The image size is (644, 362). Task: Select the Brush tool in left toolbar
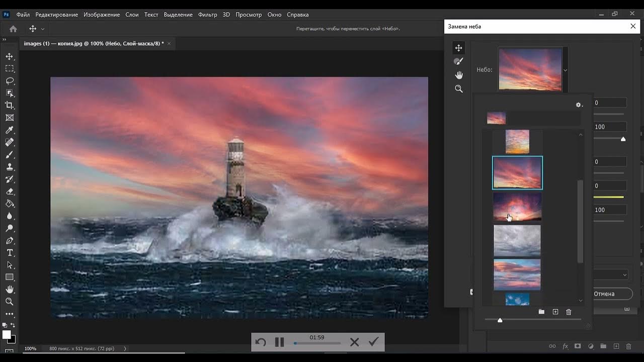(x=9, y=155)
